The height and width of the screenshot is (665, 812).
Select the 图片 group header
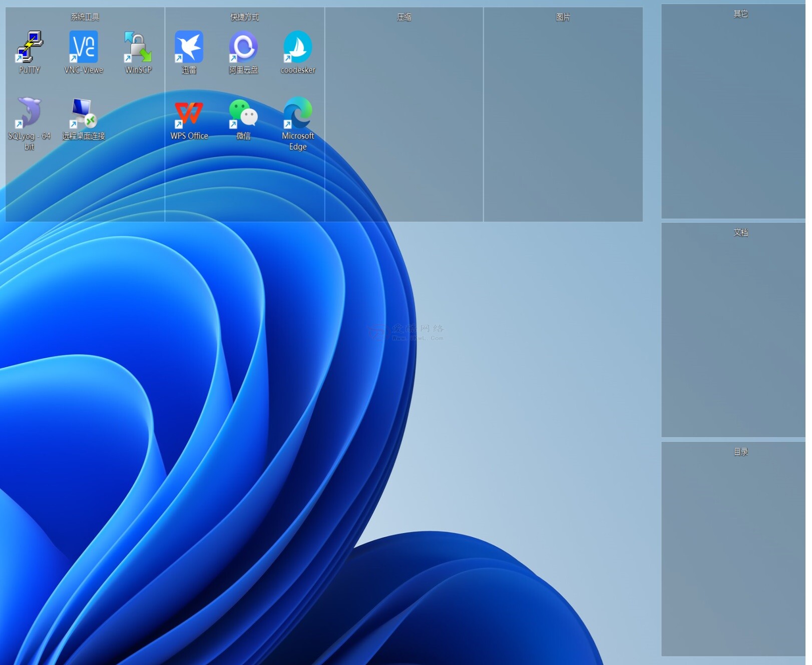click(563, 17)
